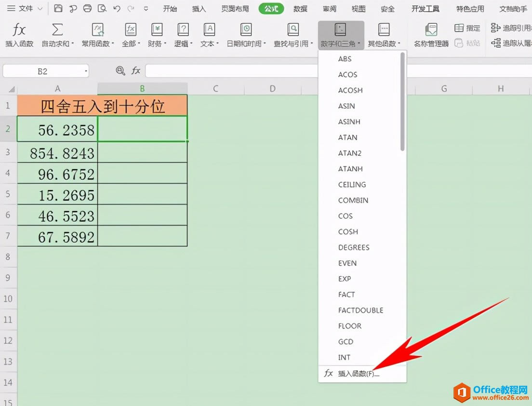The image size is (532, 406).
Task: Open the All functions (全部) icon
Action: (131, 30)
